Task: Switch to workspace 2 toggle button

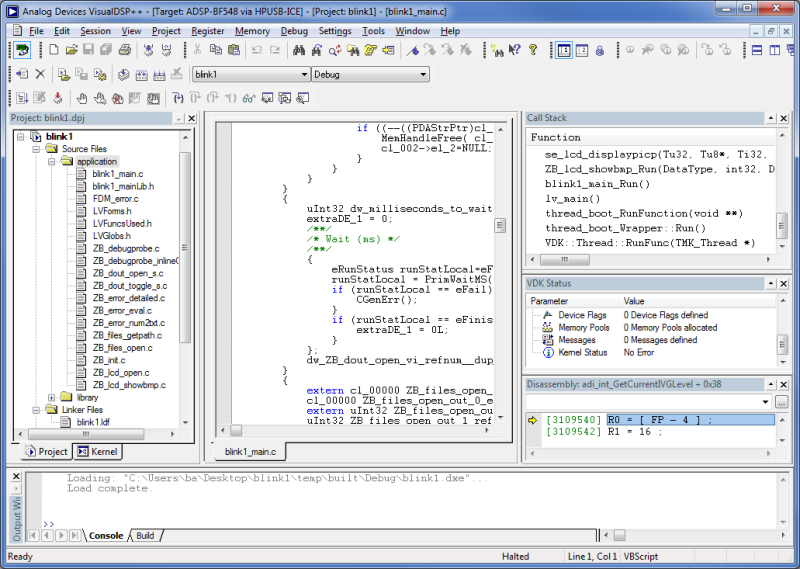Action: click(582, 50)
